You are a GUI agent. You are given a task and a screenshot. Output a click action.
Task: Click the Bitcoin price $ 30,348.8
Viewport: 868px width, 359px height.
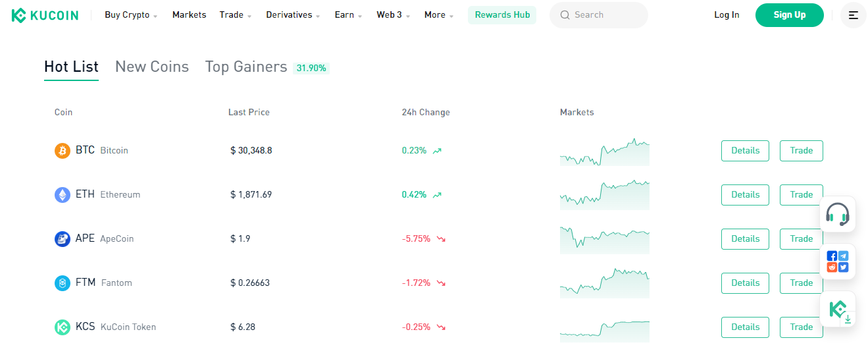(251, 151)
